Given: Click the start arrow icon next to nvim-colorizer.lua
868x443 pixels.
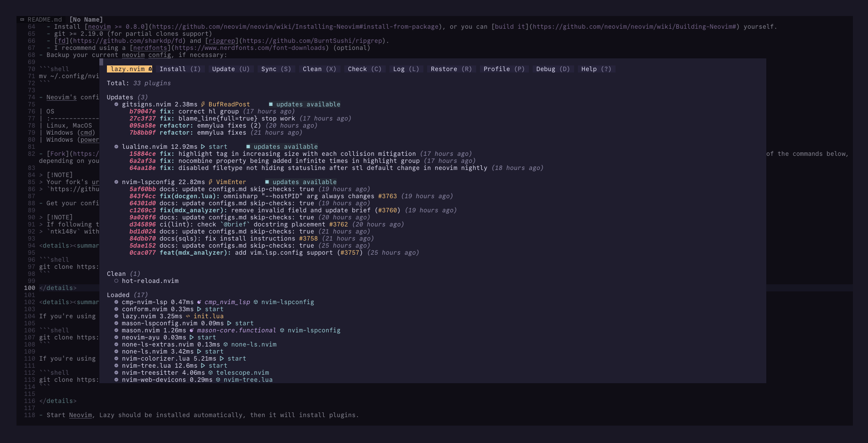Looking at the screenshot, I should 222,359.
